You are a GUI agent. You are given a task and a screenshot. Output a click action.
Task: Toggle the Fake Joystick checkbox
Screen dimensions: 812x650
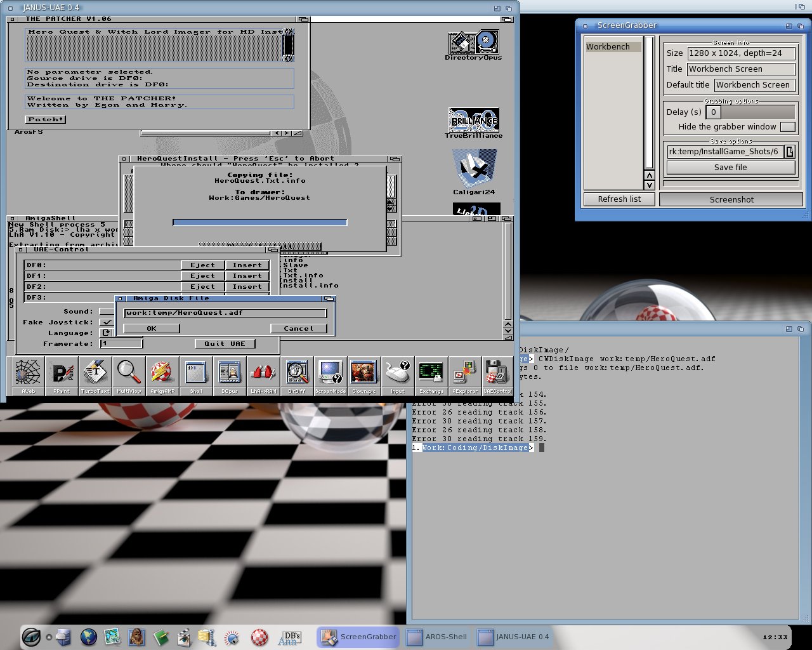pos(107,322)
